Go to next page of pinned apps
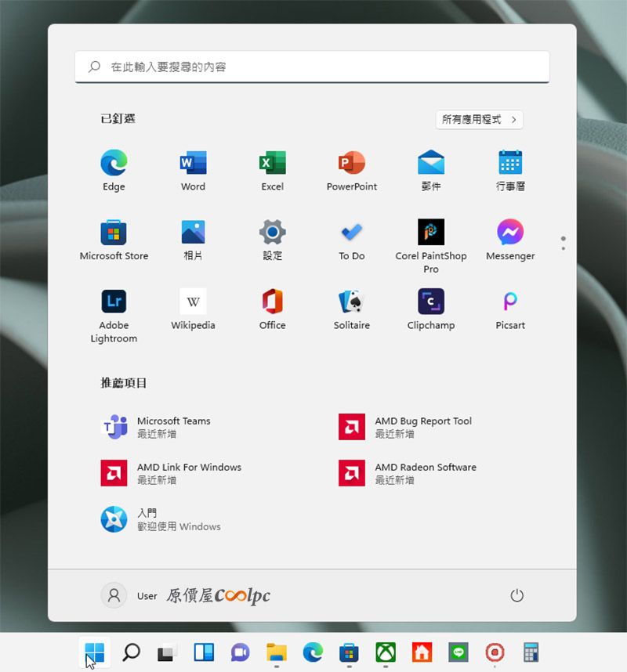Screen dimensions: 627x672 [x=563, y=248]
